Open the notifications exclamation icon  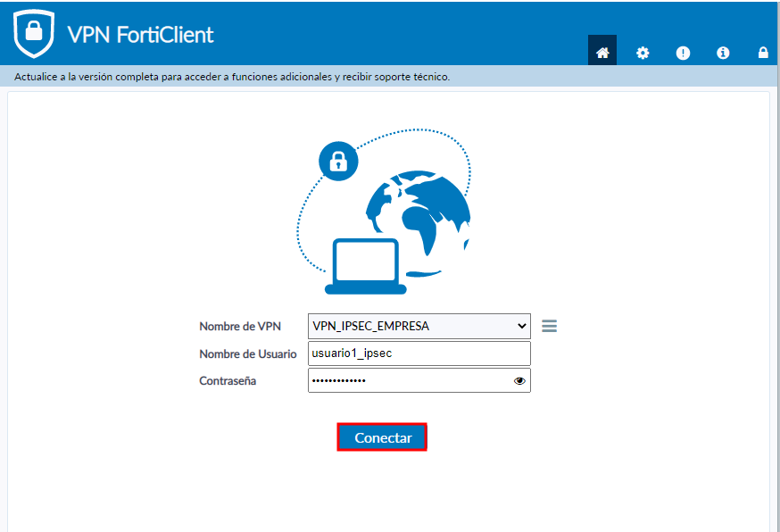[683, 53]
